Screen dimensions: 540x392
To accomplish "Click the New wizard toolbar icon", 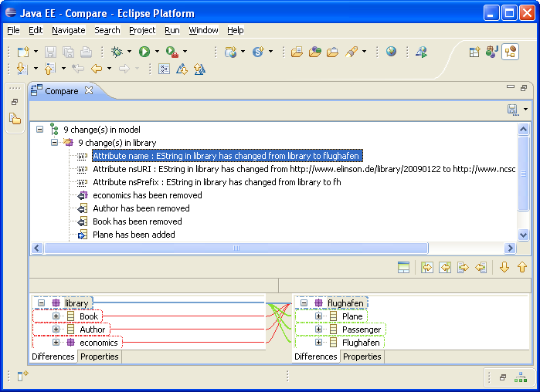I will pos(23,52).
